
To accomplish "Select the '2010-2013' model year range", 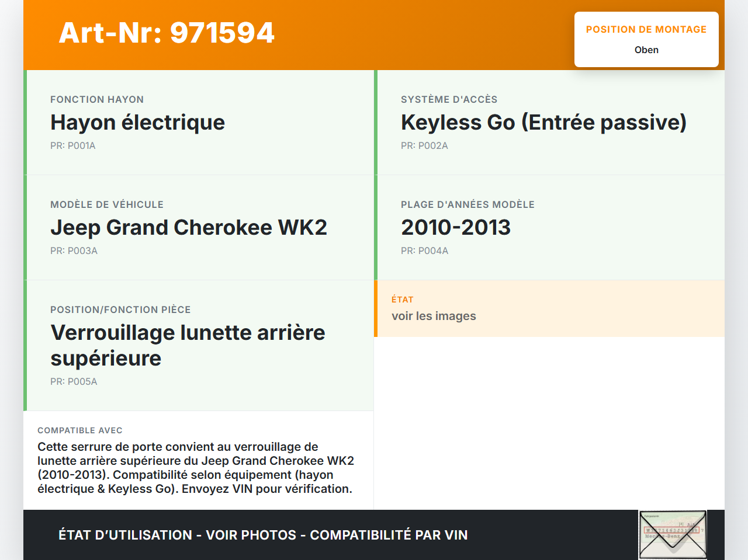I will coord(456,228).
